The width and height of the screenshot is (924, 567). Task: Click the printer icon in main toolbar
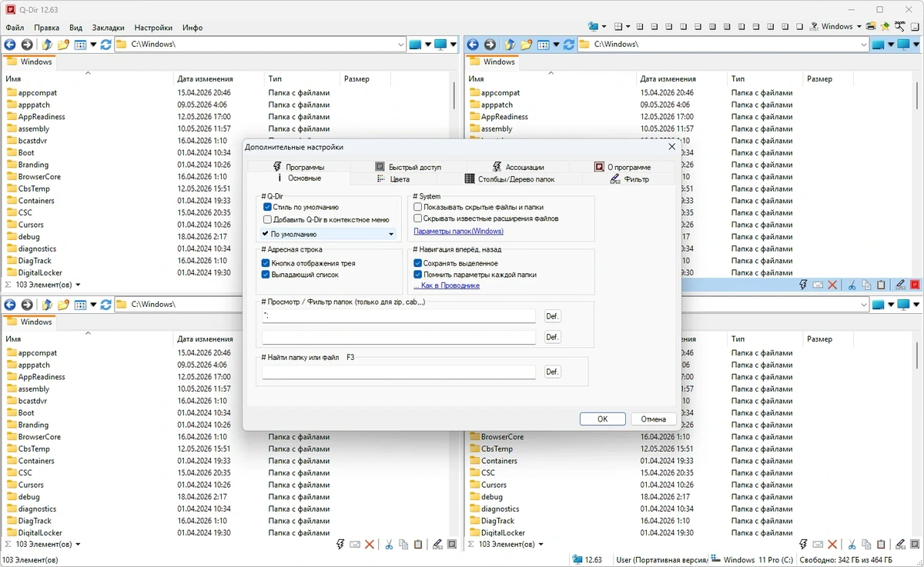point(871,26)
